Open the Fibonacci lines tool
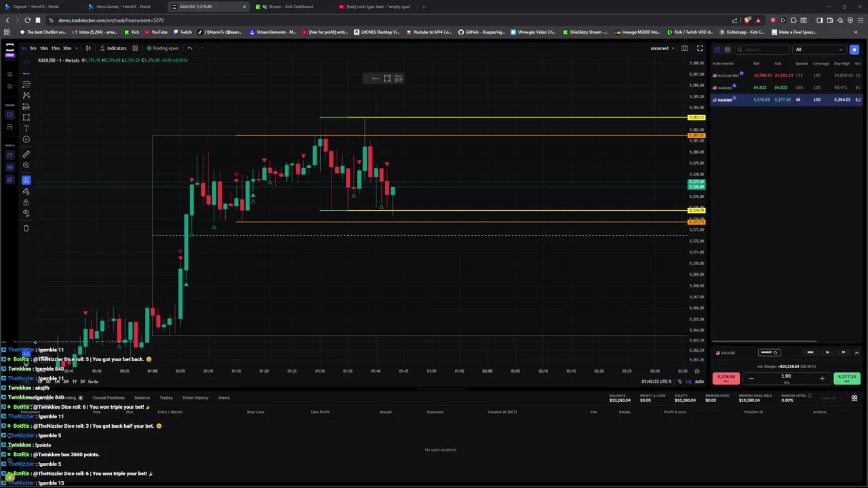Image resolution: width=868 pixels, height=488 pixels. (x=26, y=84)
